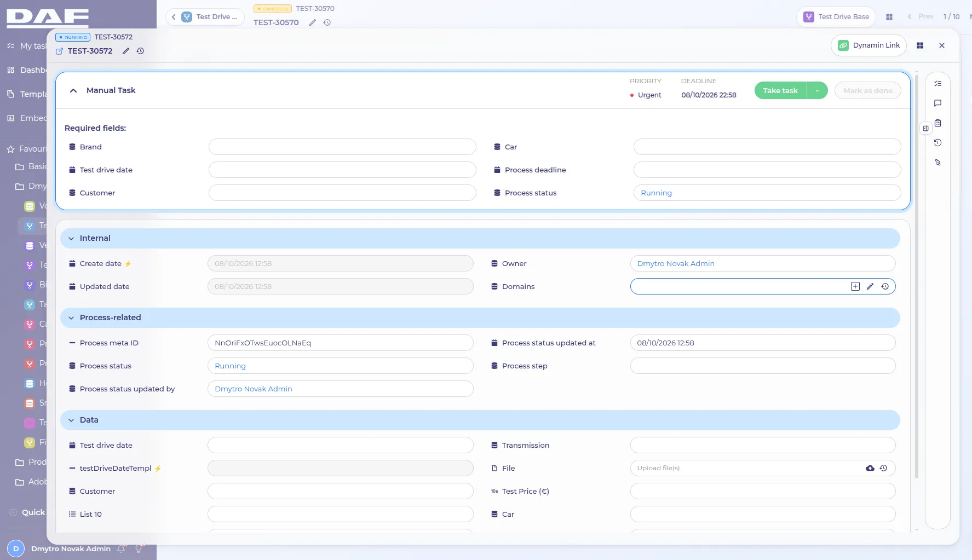Screen dimensions: 972x560
Task: Click the upload cloud icon in File field
Action: [x=870, y=468]
